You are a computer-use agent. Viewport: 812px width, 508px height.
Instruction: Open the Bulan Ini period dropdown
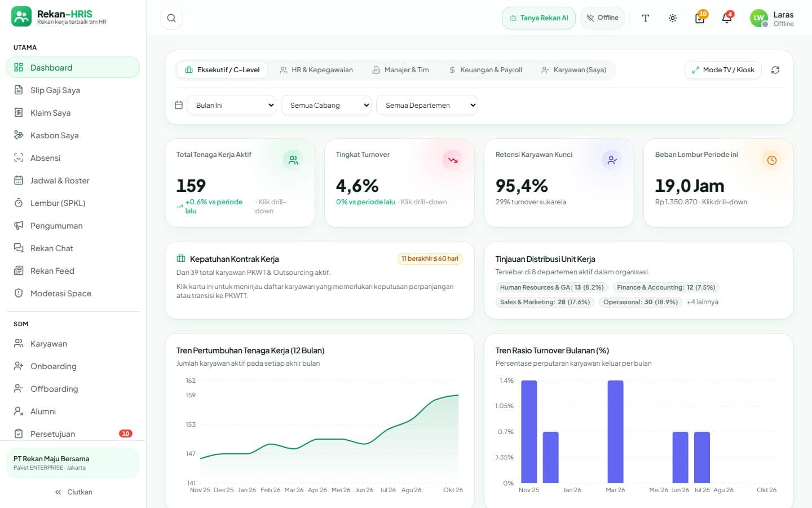tap(231, 105)
